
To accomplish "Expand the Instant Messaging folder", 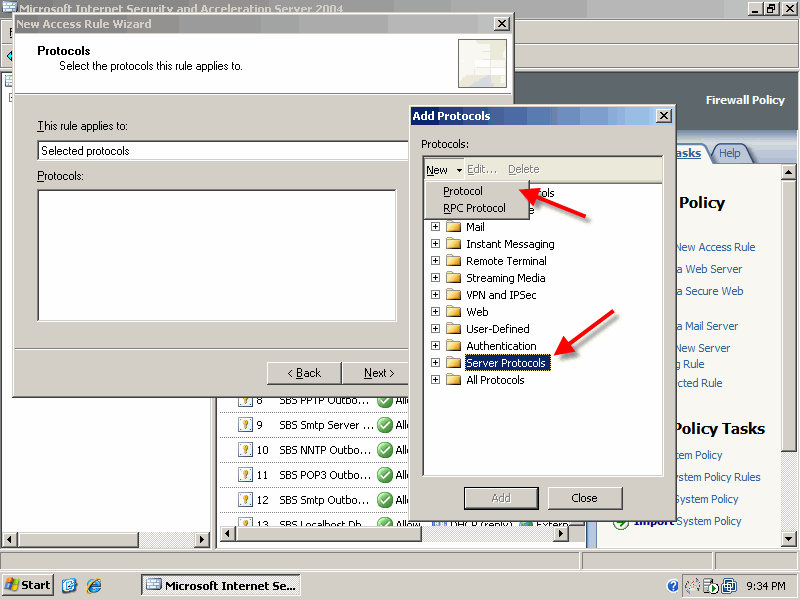I will [x=435, y=243].
